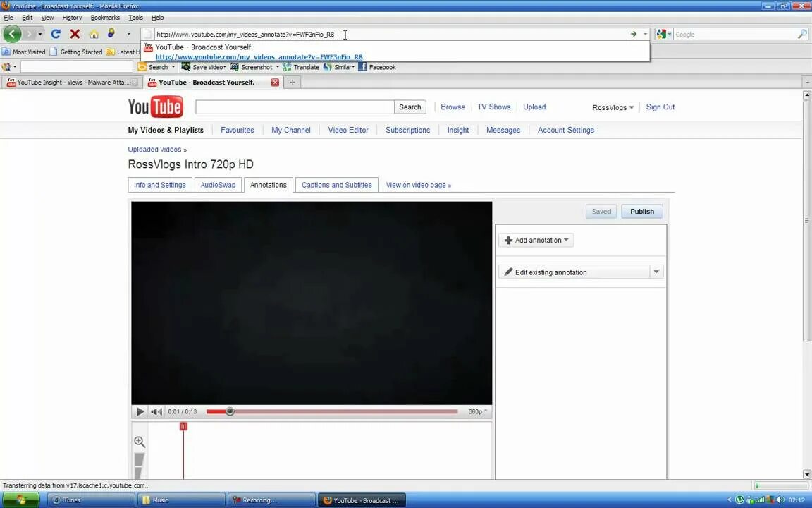Image resolution: width=812 pixels, height=508 pixels.
Task: Click the zoom magnifier on the annotation timeline
Action: click(x=139, y=441)
